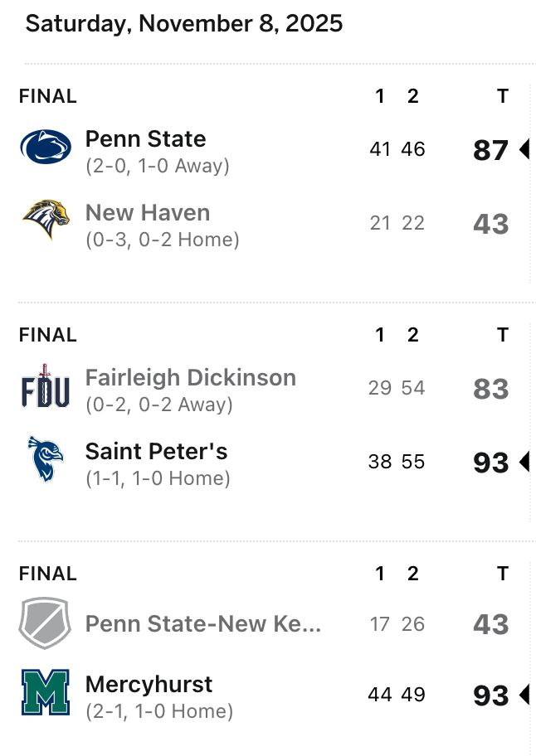Click the winner arrow beside 87
Viewport: 536px width, 756px height.
coord(524,148)
